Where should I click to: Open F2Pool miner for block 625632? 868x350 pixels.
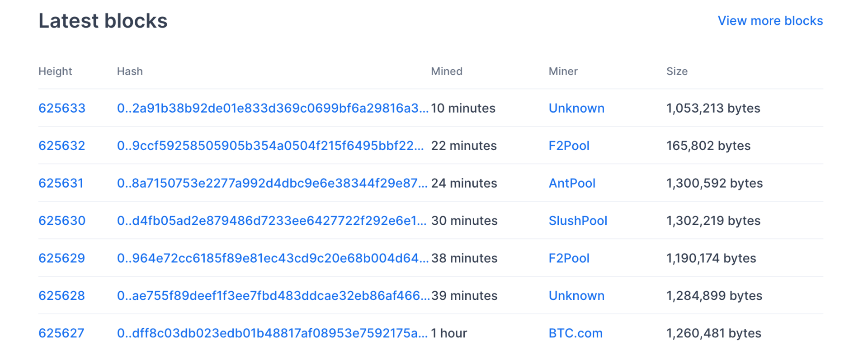coord(569,146)
